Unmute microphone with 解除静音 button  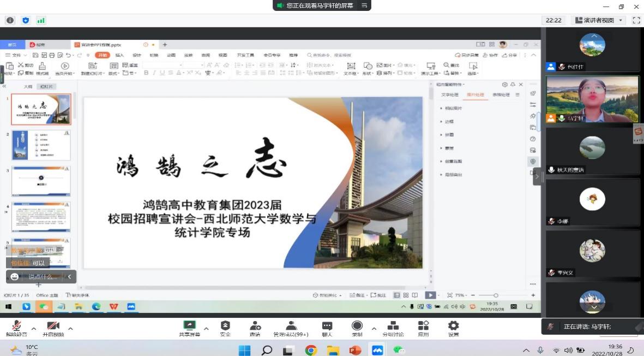coord(16,327)
